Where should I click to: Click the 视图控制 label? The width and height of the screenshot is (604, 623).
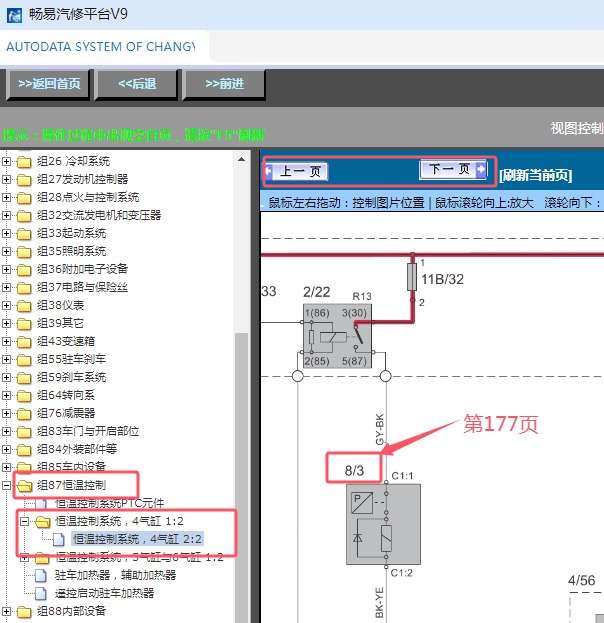[577, 128]
